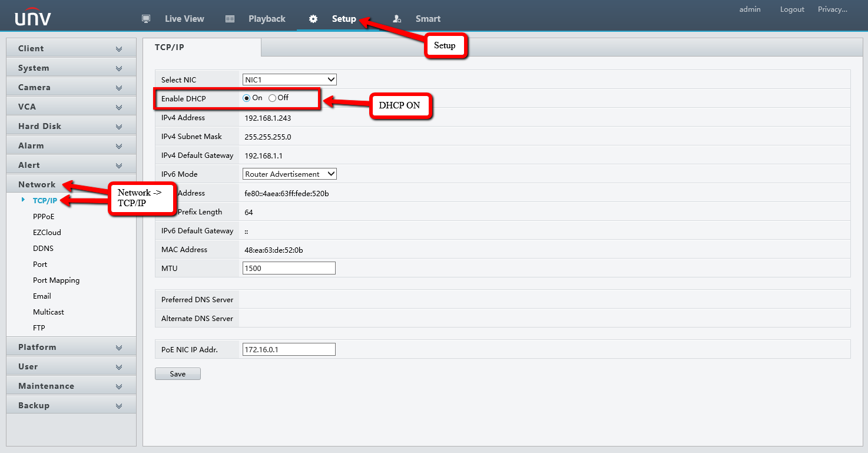Viewport: 868px width, 453px height.
Task: Open the Select NIC dropdown
Action: [289, 80]
